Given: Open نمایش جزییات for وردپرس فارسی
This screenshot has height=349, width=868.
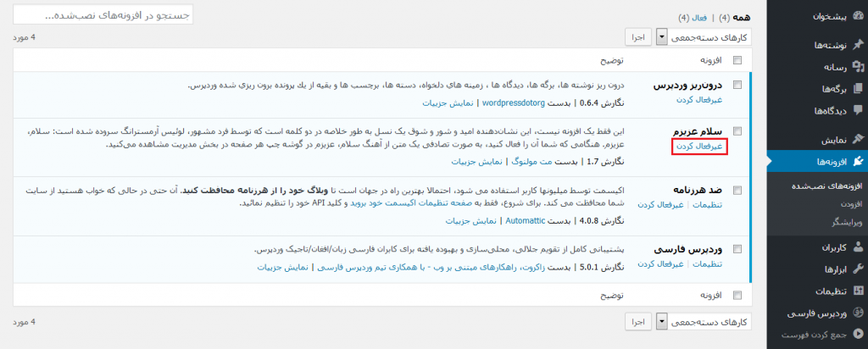Looking at the screenshot, I should click(x=281, y=268).
